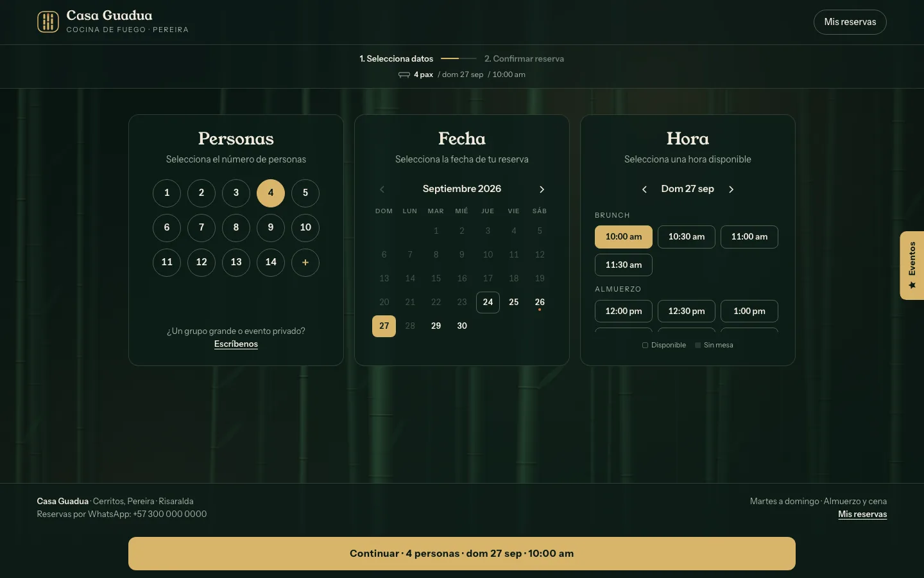
Task: Select the 10:30 am brunch slot
Action: pos(687,237)
